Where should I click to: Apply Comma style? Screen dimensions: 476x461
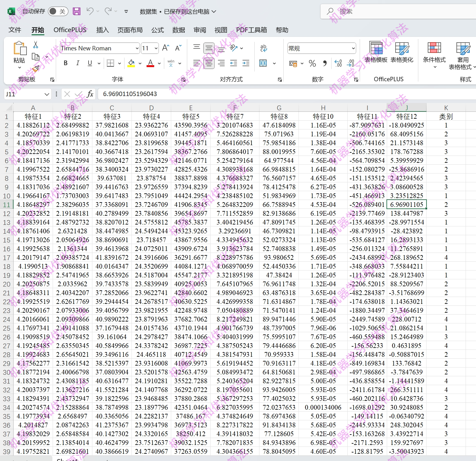[x=325, y=63]
